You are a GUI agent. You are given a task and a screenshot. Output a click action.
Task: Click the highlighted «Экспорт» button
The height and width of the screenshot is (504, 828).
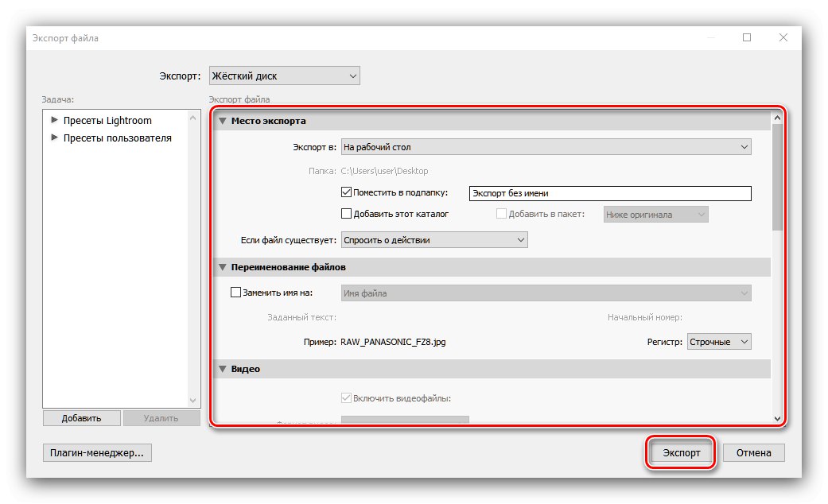tap(681, 452)
